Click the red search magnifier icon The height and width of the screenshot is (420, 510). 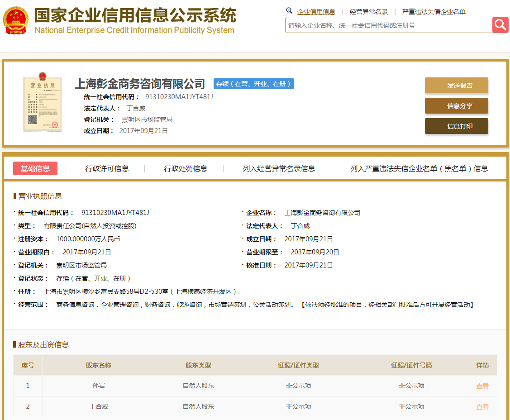500,25
